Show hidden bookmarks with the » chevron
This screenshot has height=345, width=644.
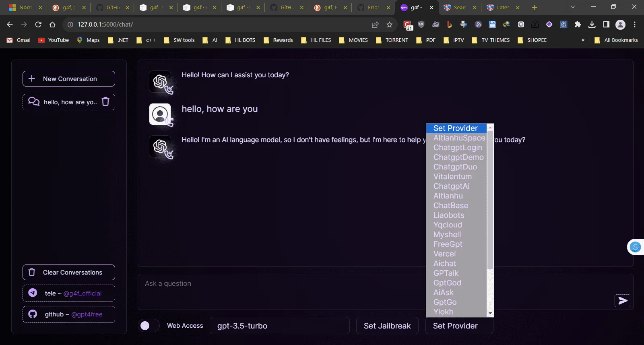(x=583, y=40)
